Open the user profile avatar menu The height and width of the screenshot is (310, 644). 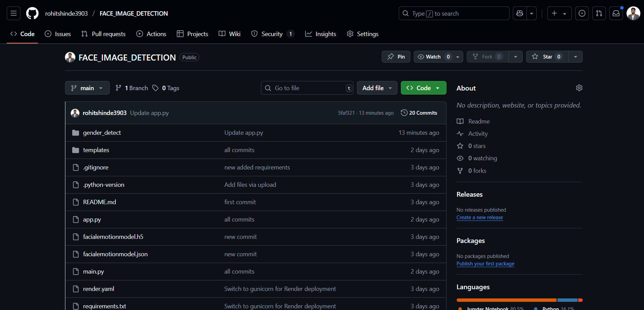633,13
